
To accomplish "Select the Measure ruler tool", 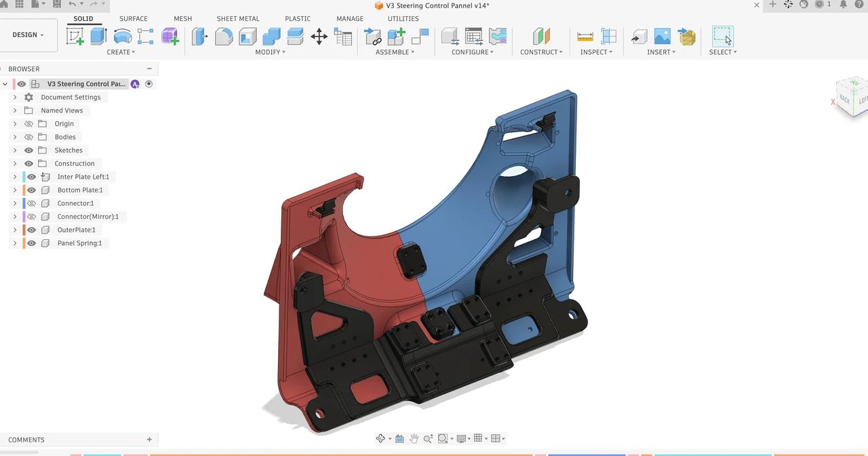I will click(585, 37).
